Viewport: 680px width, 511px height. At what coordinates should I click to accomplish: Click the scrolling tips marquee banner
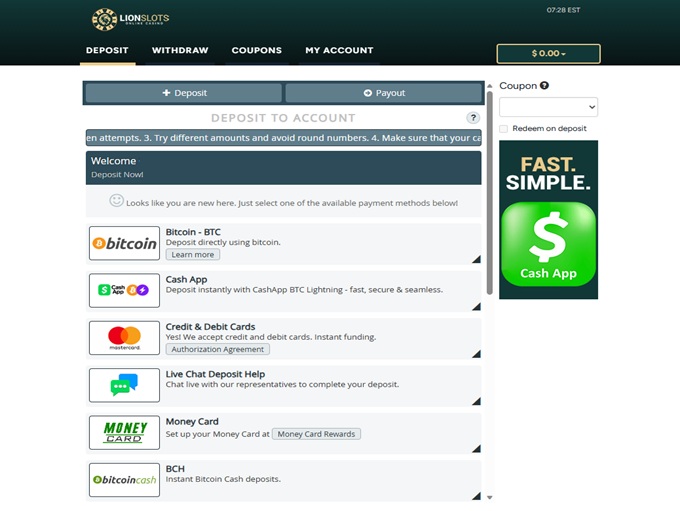click(284, 138)
